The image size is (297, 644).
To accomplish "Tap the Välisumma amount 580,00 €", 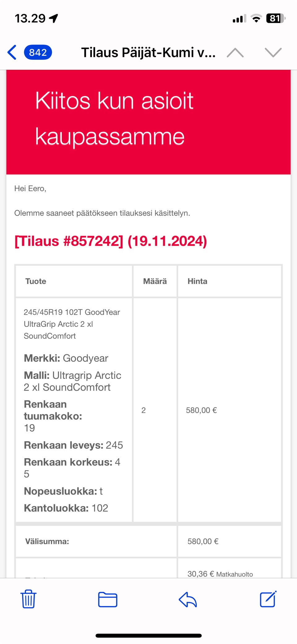I will point(203,541).
